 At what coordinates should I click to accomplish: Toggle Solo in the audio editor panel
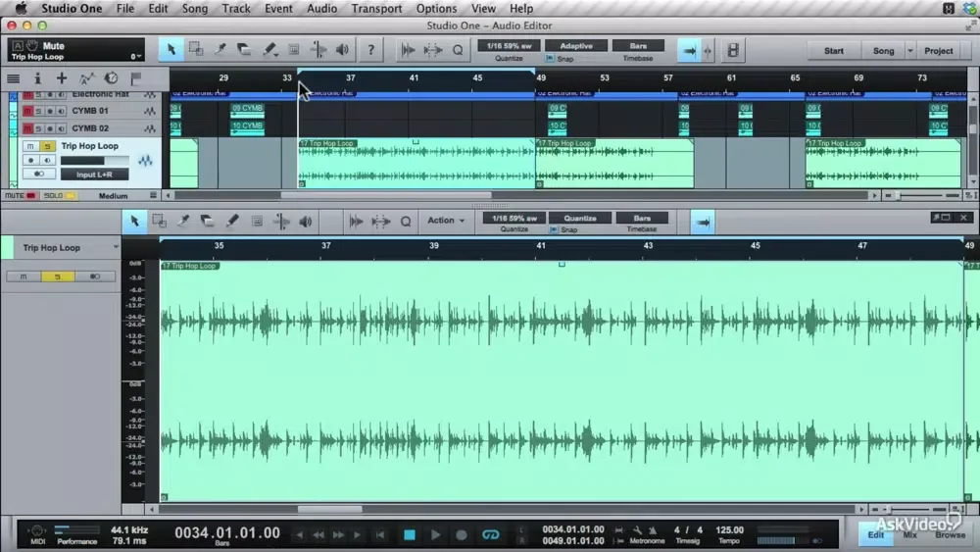tap(58, 276)
